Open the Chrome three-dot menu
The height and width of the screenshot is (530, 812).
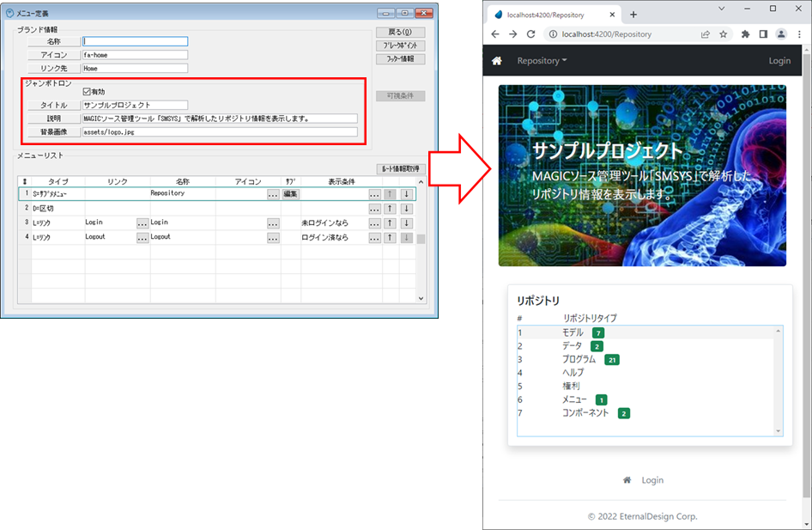click(x=799, y=34)
